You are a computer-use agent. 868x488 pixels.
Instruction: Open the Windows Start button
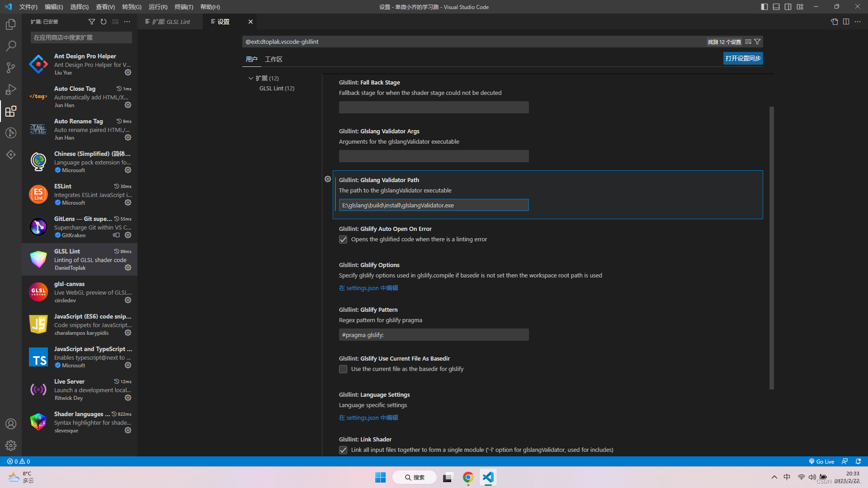coord(381,477)
